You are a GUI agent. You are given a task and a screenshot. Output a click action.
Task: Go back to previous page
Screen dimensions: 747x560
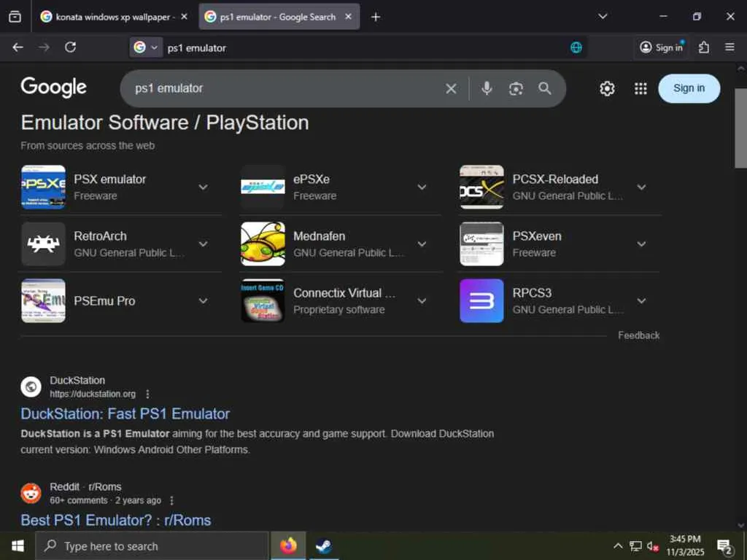tap(18, 47)
